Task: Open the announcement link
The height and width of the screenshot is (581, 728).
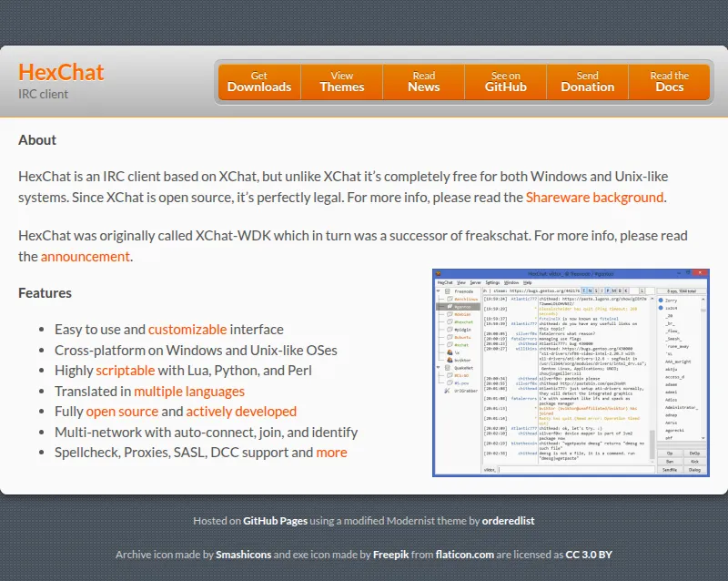Action: tap(86, 257)
